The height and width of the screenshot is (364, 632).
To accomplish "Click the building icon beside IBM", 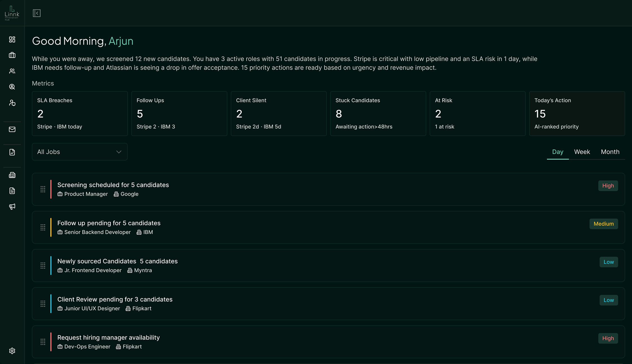I will click(139, 232).
